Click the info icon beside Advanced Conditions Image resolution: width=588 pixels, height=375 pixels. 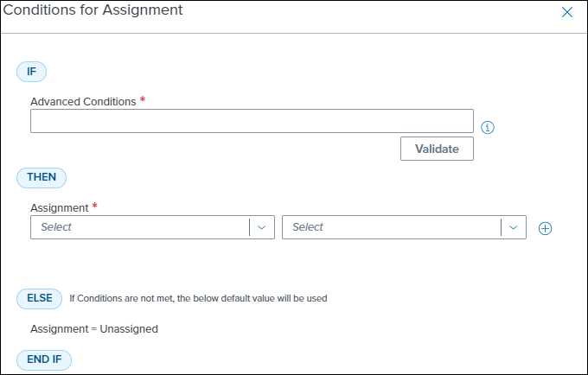(x=488, y=127)
